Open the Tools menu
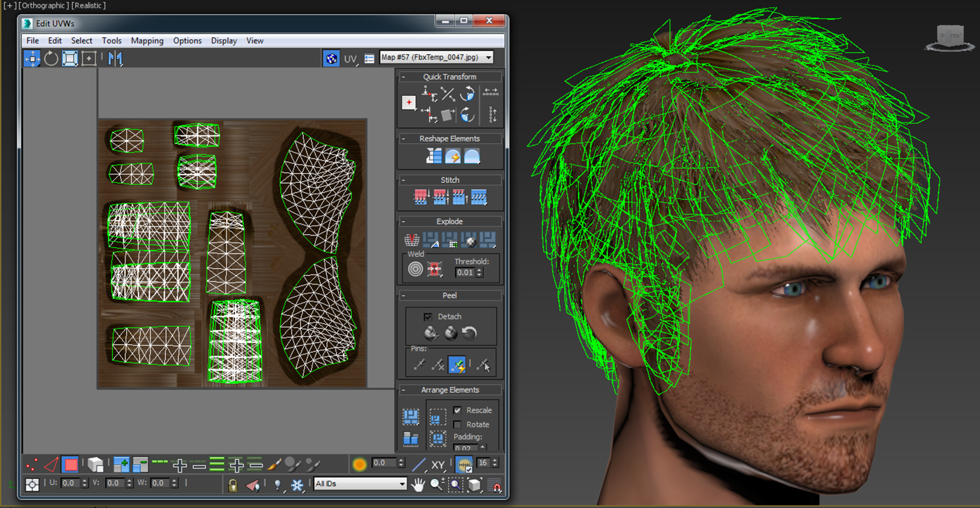 tap(112, 41)
